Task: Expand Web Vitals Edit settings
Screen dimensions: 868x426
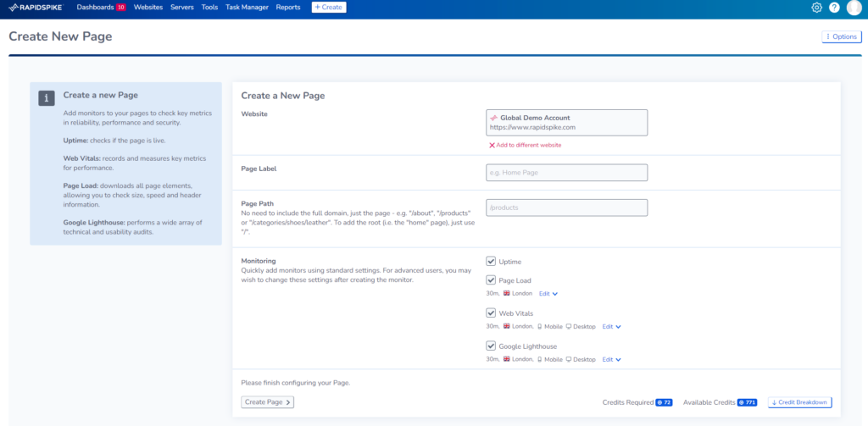Action: [x=612, y=326]
